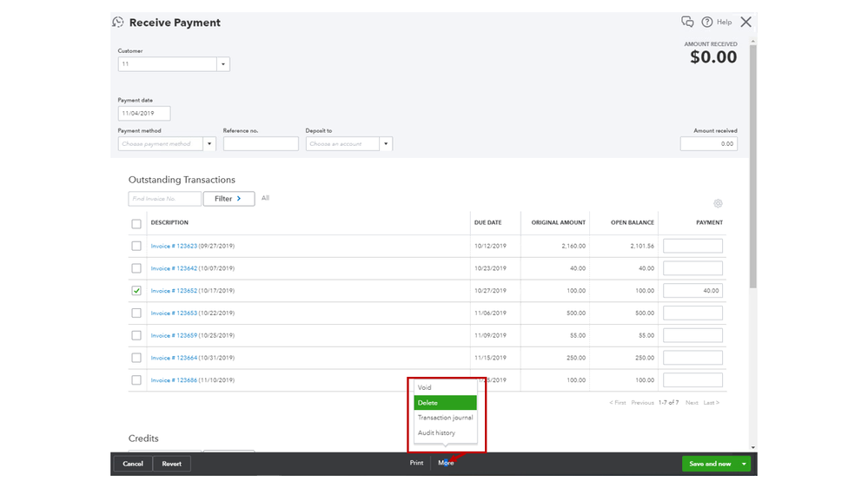Click the DUE DATE column header

pyautogui.click(x=487, y=222)
